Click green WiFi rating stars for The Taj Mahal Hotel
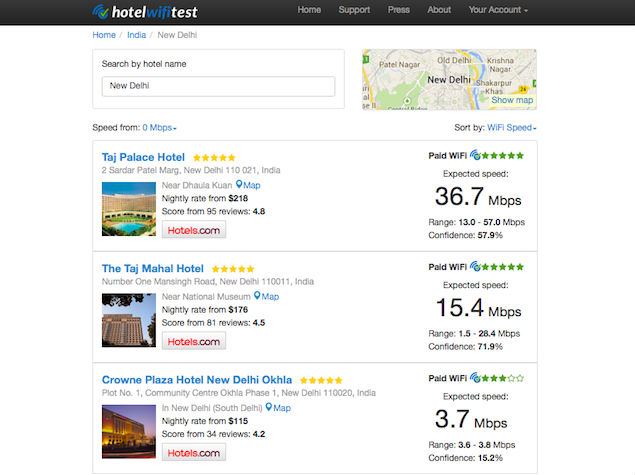 [x=503, y=267]
